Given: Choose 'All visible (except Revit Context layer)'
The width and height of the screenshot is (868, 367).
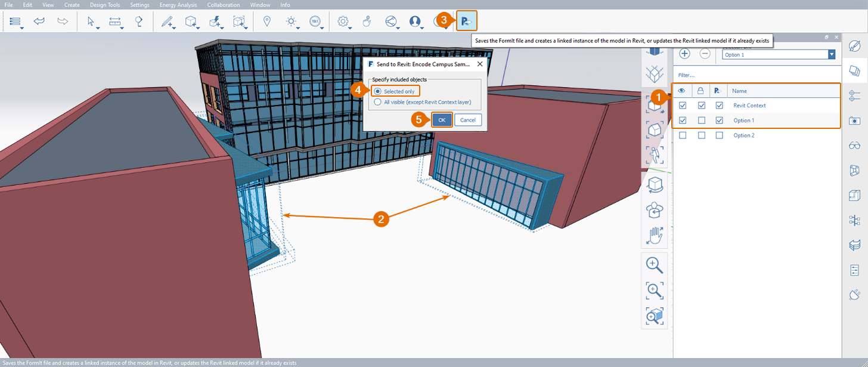Looking at the screenshot, I should pyautogui.click(x=378, y=102).
